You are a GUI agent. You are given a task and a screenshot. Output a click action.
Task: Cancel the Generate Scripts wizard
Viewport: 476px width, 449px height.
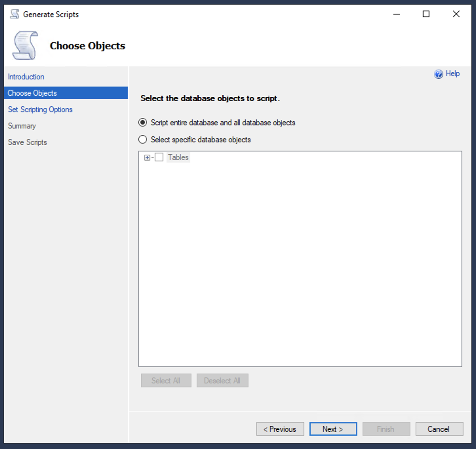click(440, 429)
